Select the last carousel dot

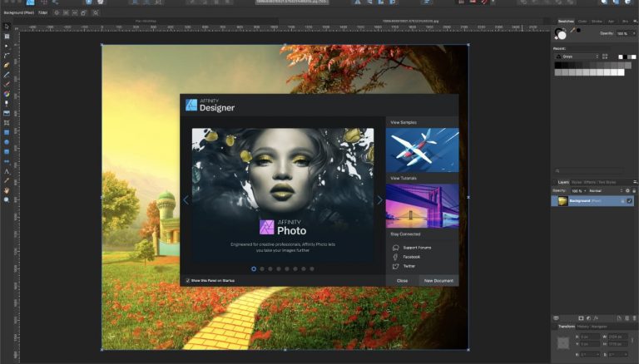tap(312, 268)
